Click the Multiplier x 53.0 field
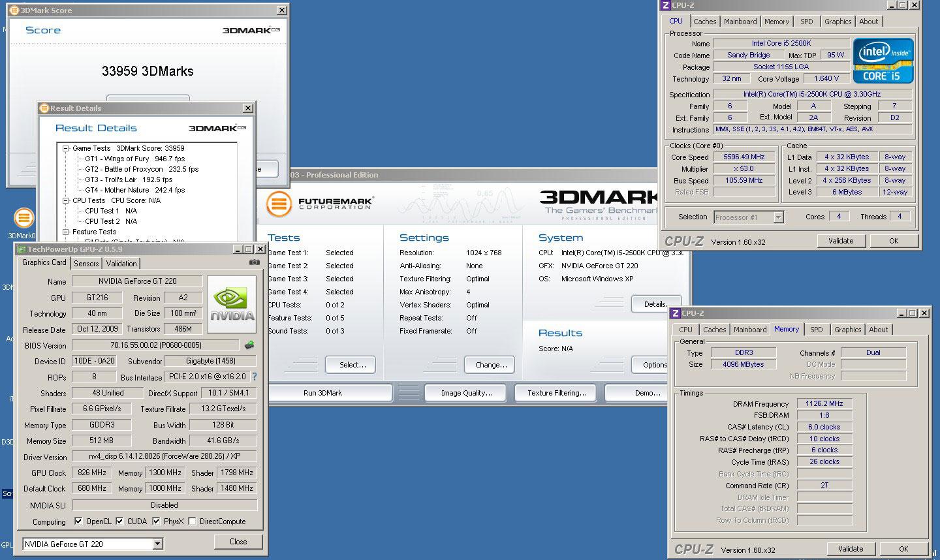This screenshot has width=940, height=560. [744, 169]
